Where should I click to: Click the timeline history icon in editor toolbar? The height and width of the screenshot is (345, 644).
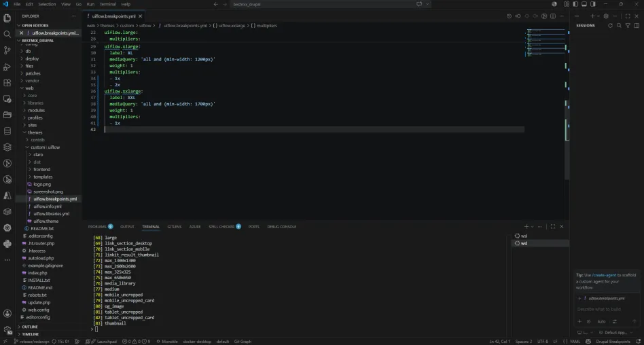(509, 16)
